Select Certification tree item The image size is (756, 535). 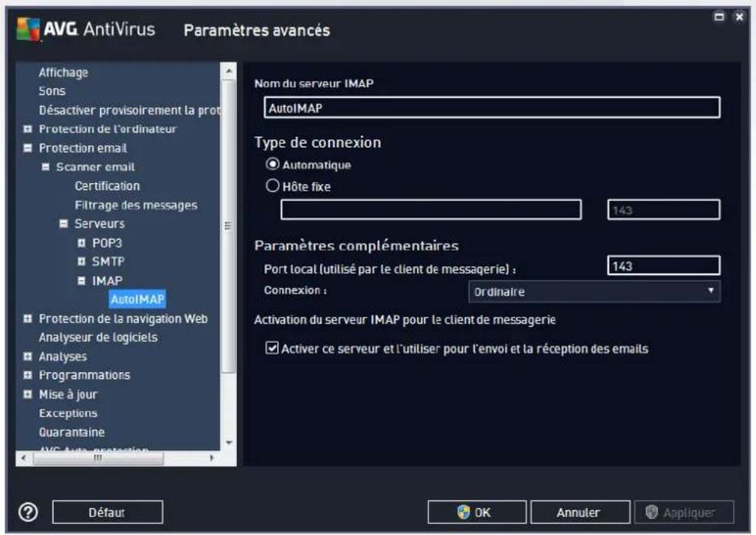[x=107, y=186]
